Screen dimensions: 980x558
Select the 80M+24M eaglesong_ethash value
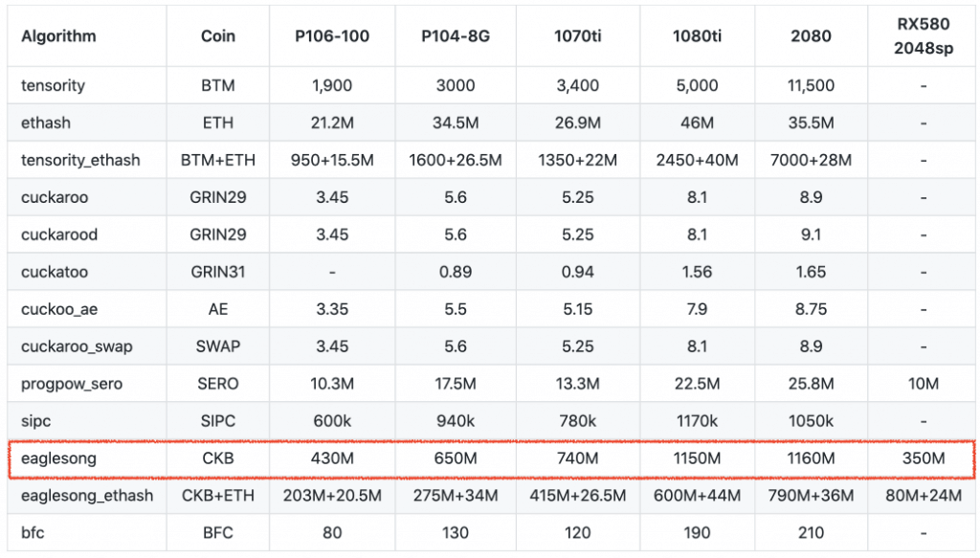pyautogui.click(x=923, y=496)
